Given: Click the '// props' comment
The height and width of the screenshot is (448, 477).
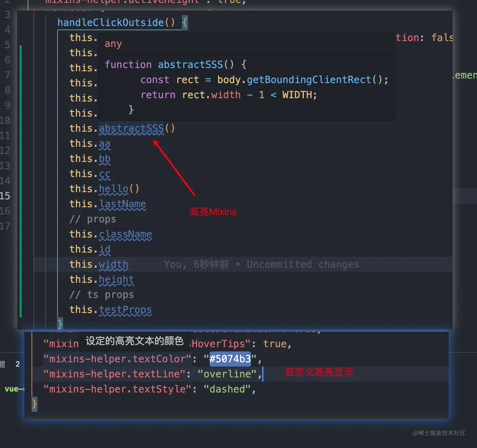Looking at the screenshot, I should coord(93,219).
